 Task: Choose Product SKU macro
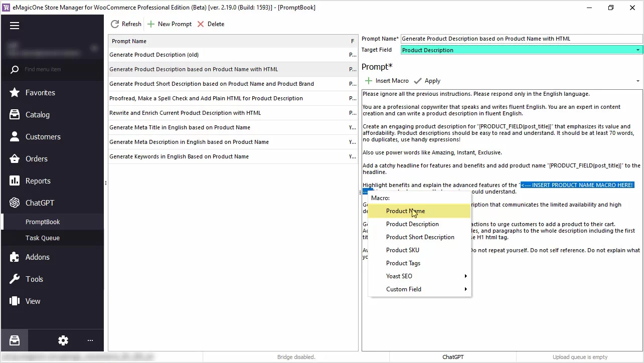[x=402, y=250]
